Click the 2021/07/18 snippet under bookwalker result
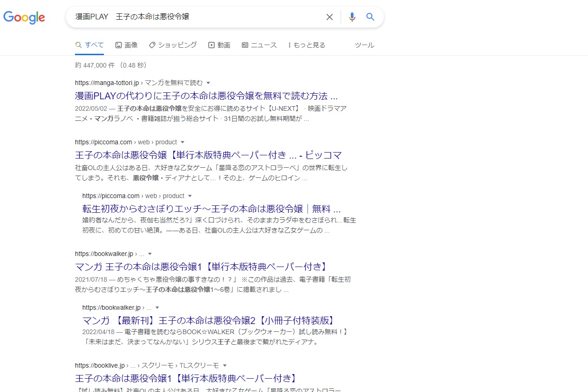 click(213, 284)
